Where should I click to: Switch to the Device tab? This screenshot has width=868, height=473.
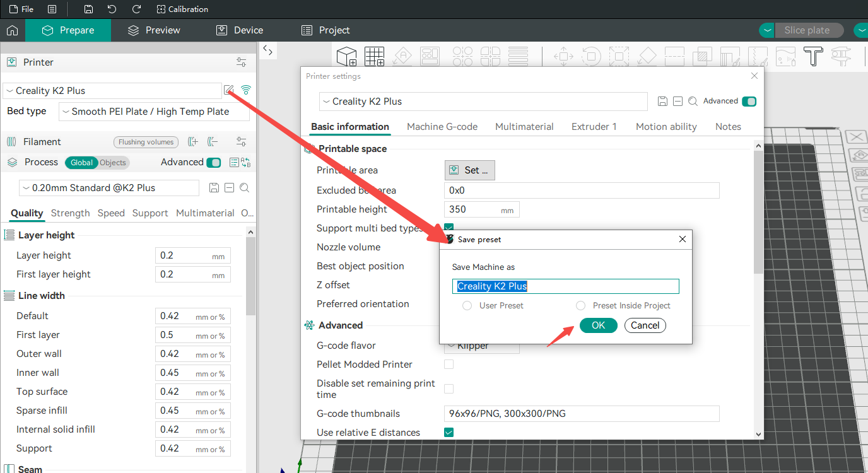coord(240,30)
